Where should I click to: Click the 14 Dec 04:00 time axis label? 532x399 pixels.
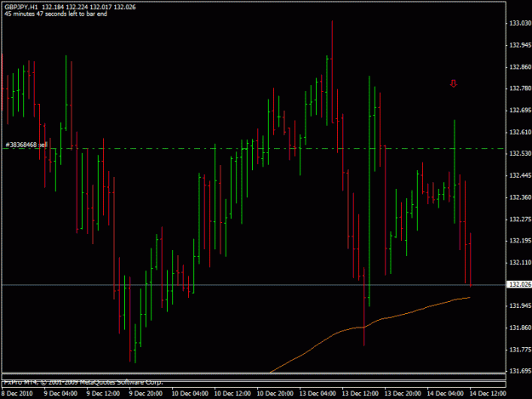445,394
